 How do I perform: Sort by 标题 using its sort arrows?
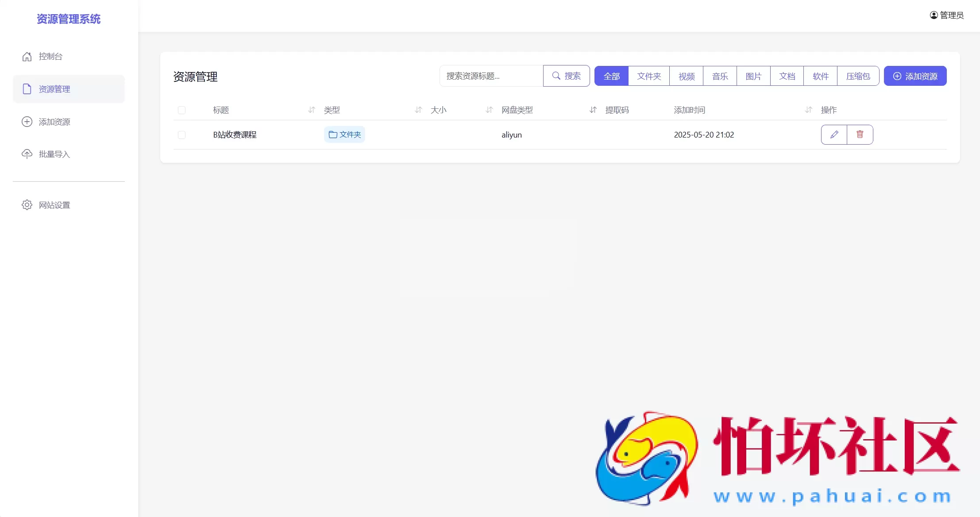(x=311, y=110)
